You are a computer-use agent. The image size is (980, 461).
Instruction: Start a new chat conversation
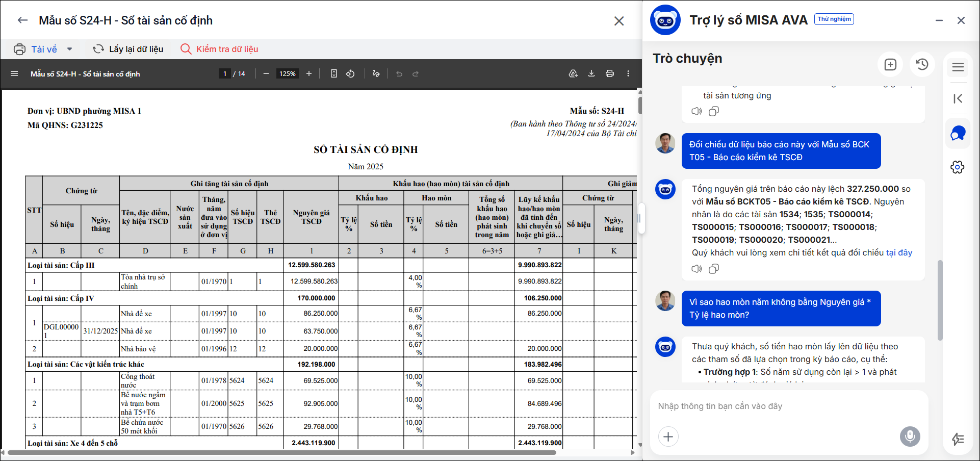coord(890,65)
